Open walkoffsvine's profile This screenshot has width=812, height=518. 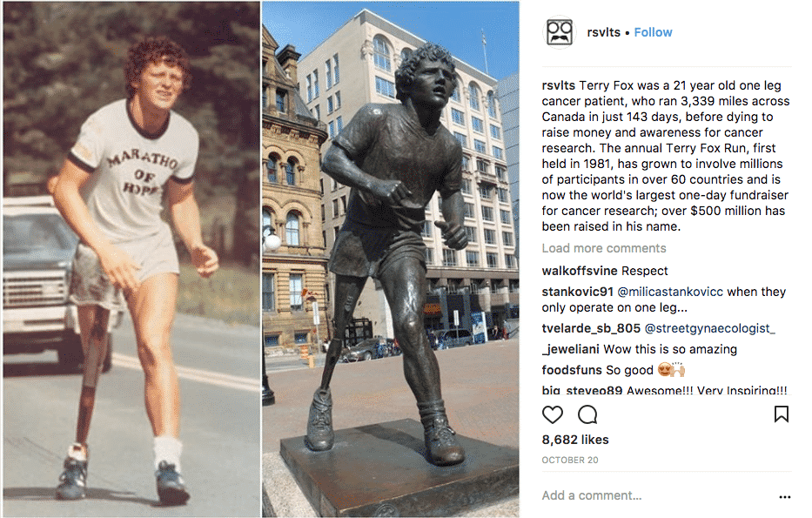tap(580, 271)
